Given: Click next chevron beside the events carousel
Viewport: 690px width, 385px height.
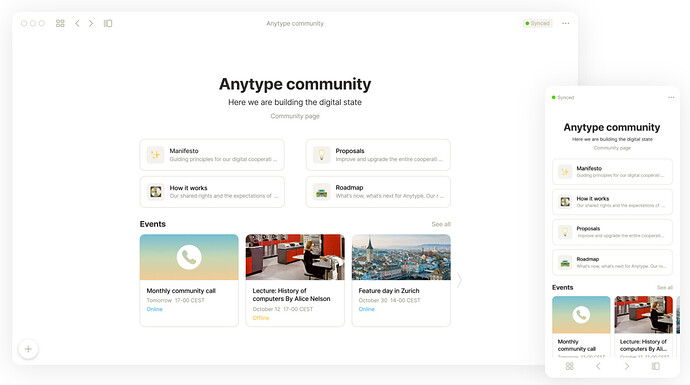Looking at the screenshot, I should coord(459,280).
